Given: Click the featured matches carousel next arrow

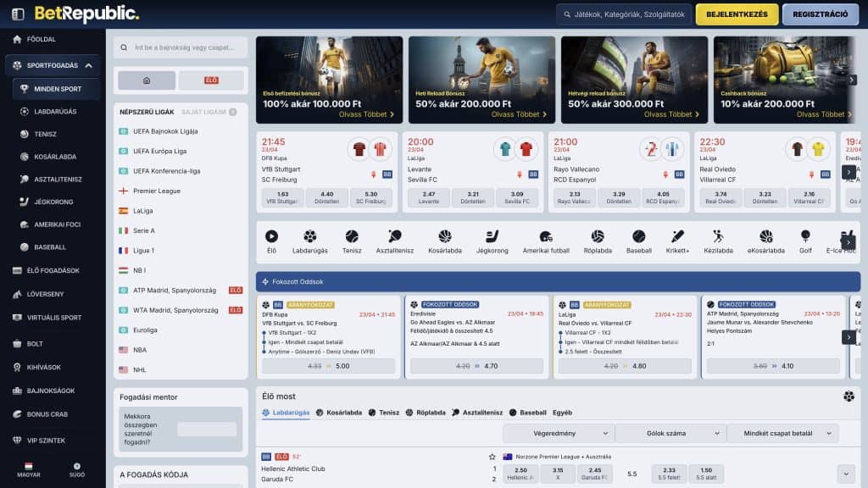Looking at the screenshot, I should (x=849, y=172).
